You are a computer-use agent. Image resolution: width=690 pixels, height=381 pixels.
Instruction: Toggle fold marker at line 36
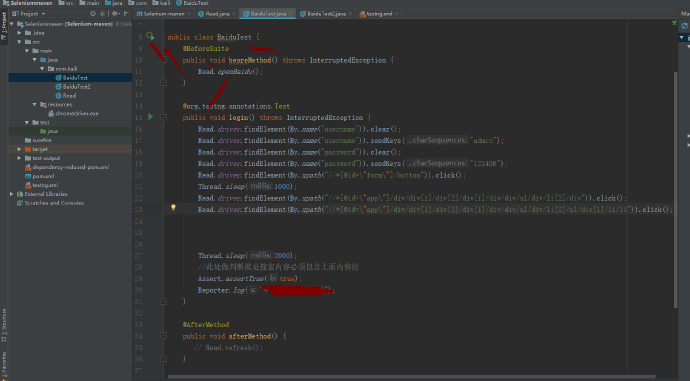pyautogui.click(x=163, y=359)
